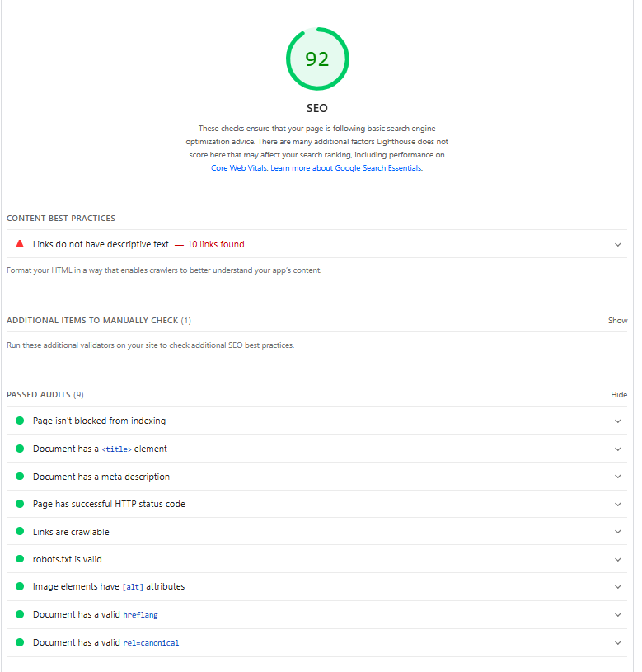Click green pass dot beside Page isn't blocked
Viewport: 642px width, 672px height.
pos(20,421)
